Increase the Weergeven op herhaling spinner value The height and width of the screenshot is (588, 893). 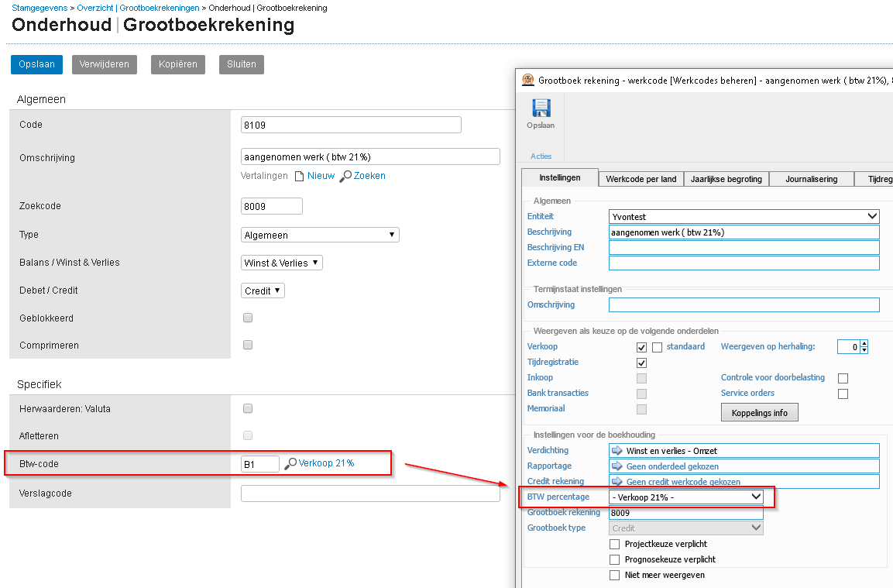(x=864, y=343)
